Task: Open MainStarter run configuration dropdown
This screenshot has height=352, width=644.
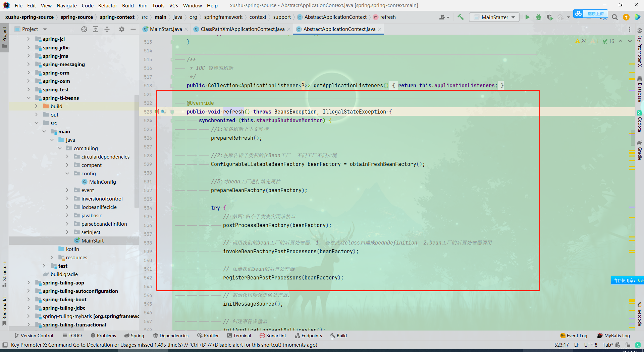Action: point(494,17)
